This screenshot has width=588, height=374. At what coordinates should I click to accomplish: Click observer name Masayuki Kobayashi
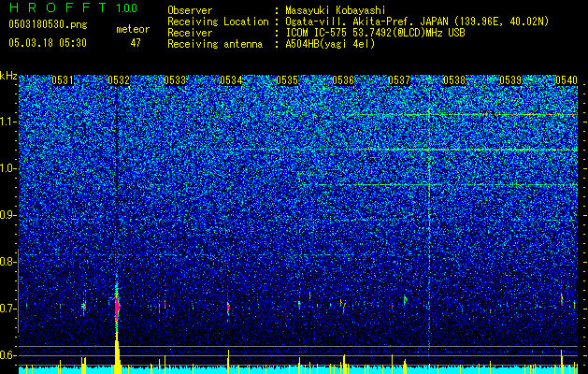click(x=336, y=10)
